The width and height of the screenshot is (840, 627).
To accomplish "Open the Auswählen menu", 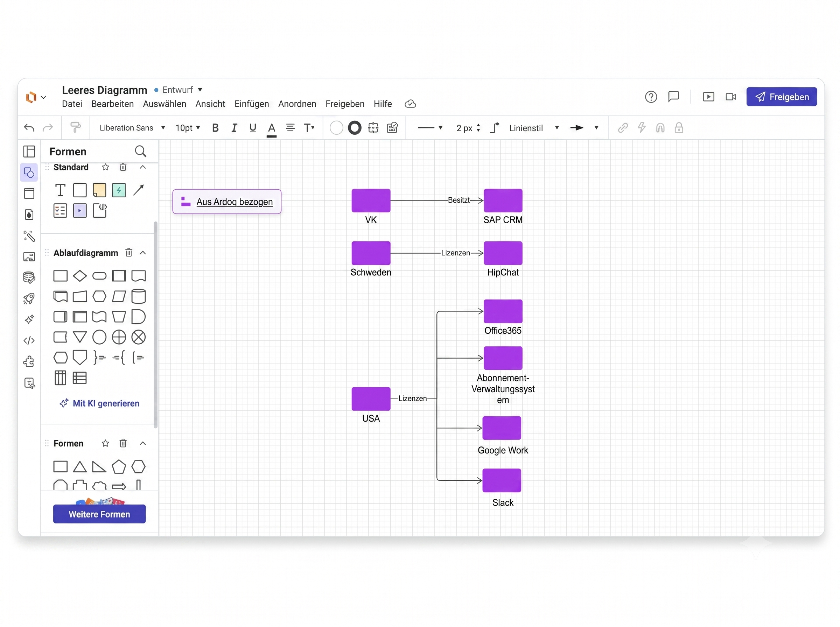I will point(164,104).
